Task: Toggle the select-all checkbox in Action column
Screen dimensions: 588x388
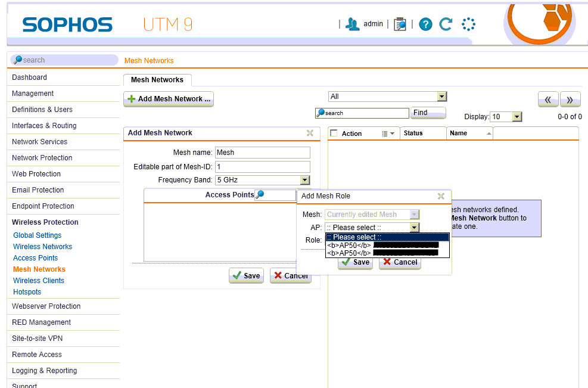Action: click(334, 133)
